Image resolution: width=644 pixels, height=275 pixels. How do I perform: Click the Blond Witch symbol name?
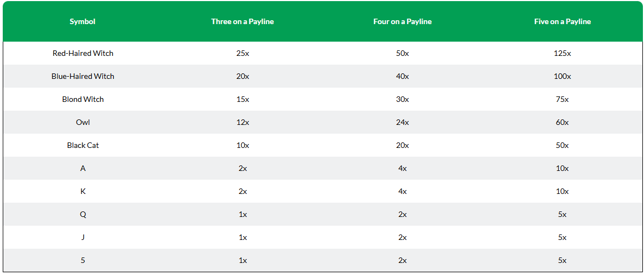point(83,99)
